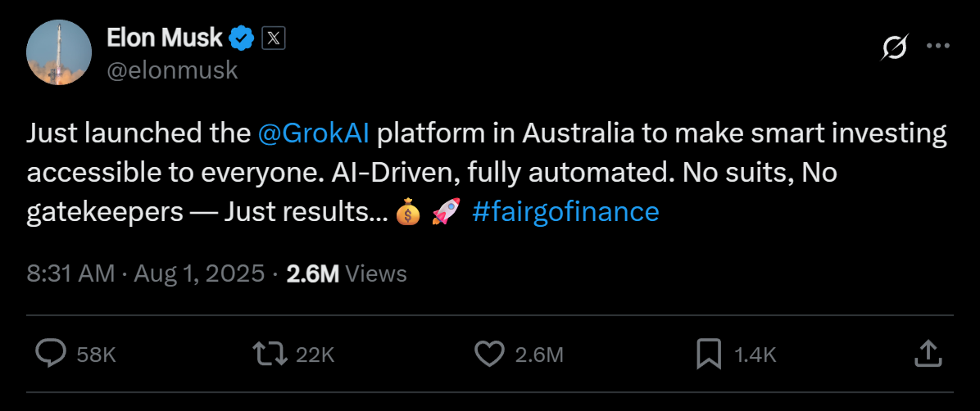
Task: Click the 58K replies count
Action: point(96,355)
